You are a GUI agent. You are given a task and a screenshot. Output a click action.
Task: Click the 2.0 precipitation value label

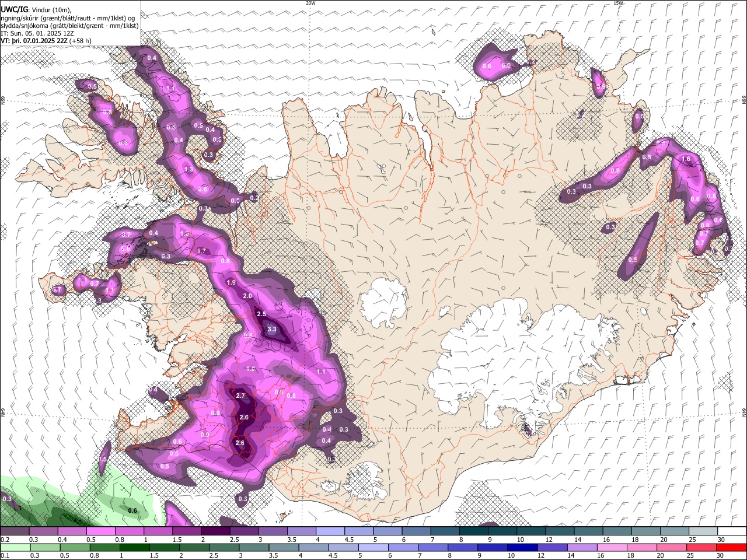[247, 296]
